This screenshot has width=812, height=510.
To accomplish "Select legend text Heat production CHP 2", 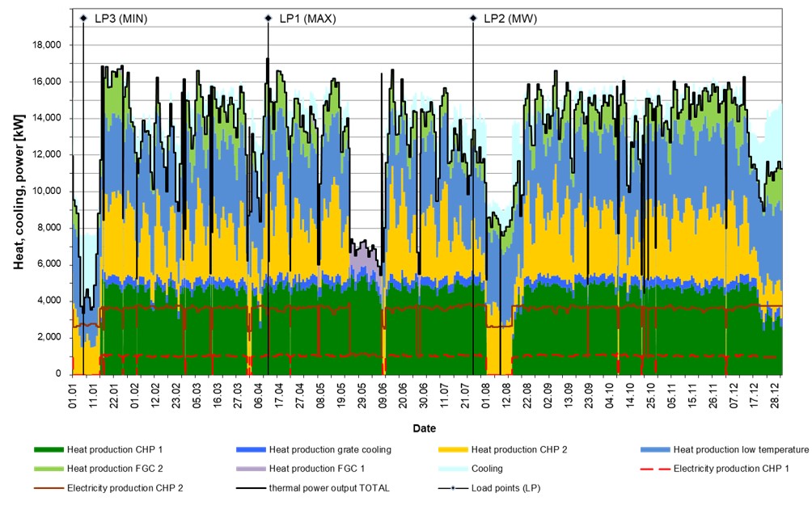I will click(x=519, y=450).
